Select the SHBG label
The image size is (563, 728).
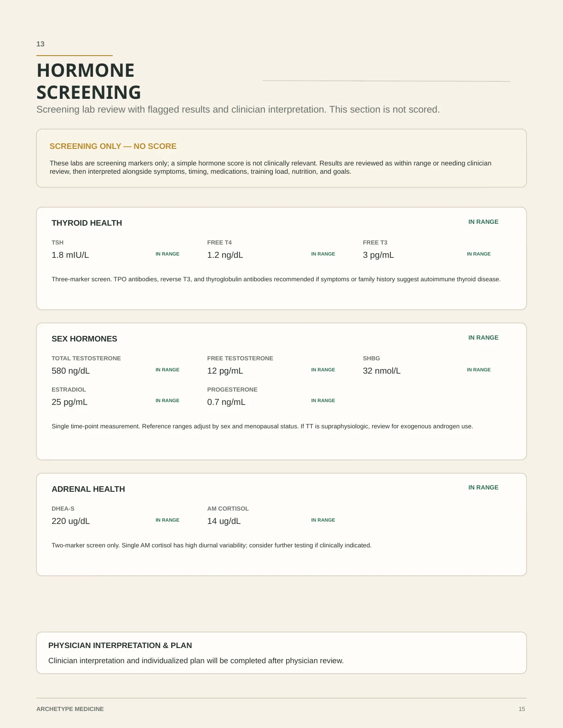point(371,358)
